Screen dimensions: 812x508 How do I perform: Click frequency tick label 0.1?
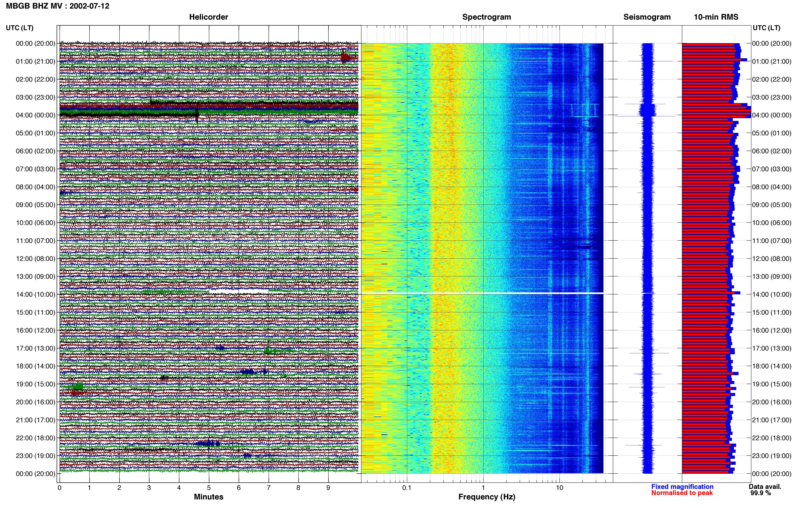[407, 488]
